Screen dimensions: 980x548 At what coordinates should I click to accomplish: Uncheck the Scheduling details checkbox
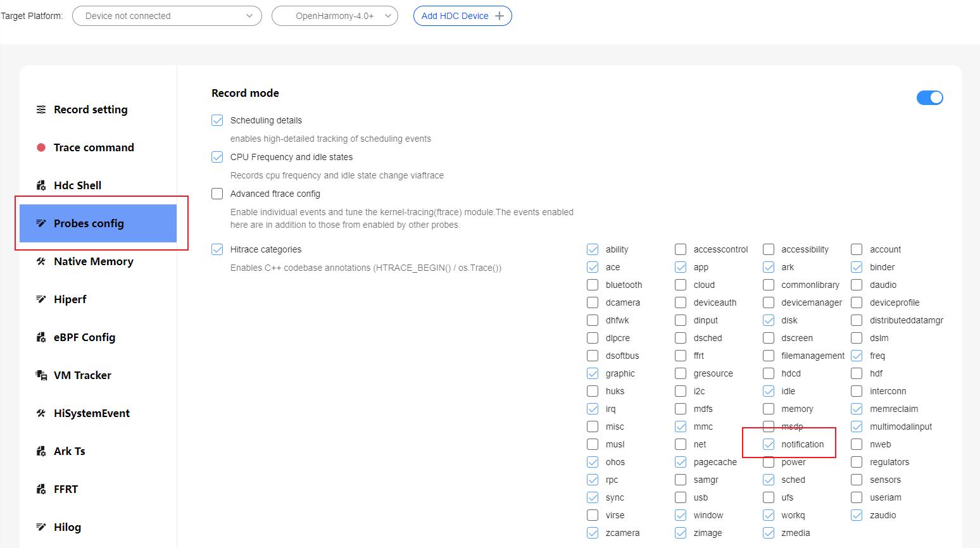217,120
